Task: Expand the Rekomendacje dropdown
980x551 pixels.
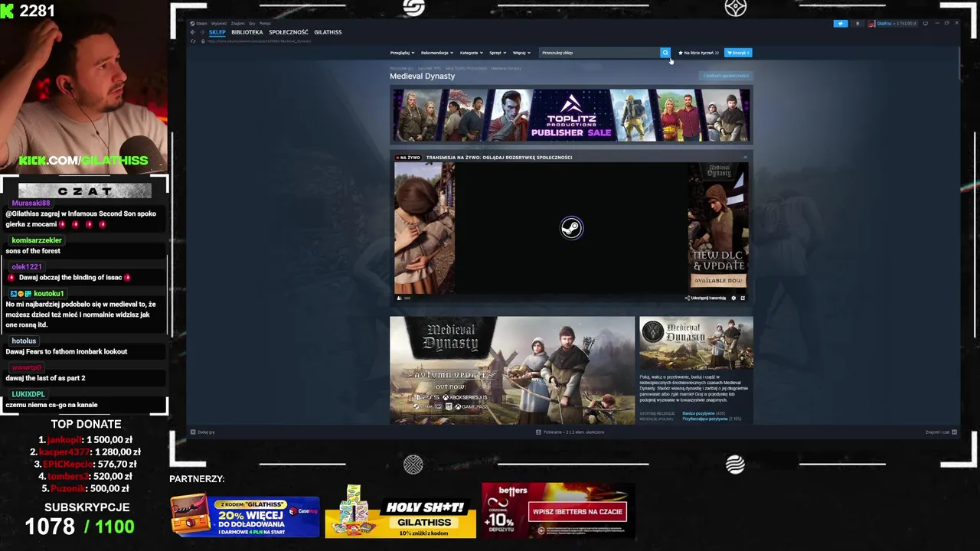Action: [x=436, y=53]
